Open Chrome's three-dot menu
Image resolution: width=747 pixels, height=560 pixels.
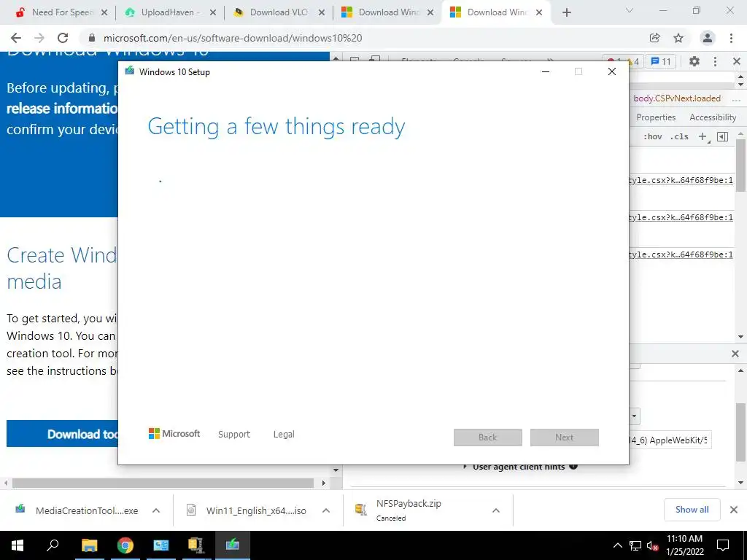(x=731, y=38)
